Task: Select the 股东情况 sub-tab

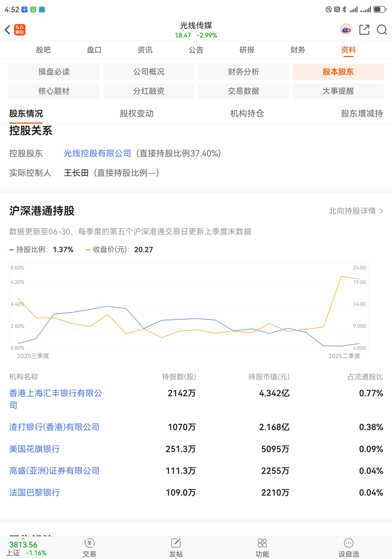Action: pyautogui.click(x=26, y=113)
